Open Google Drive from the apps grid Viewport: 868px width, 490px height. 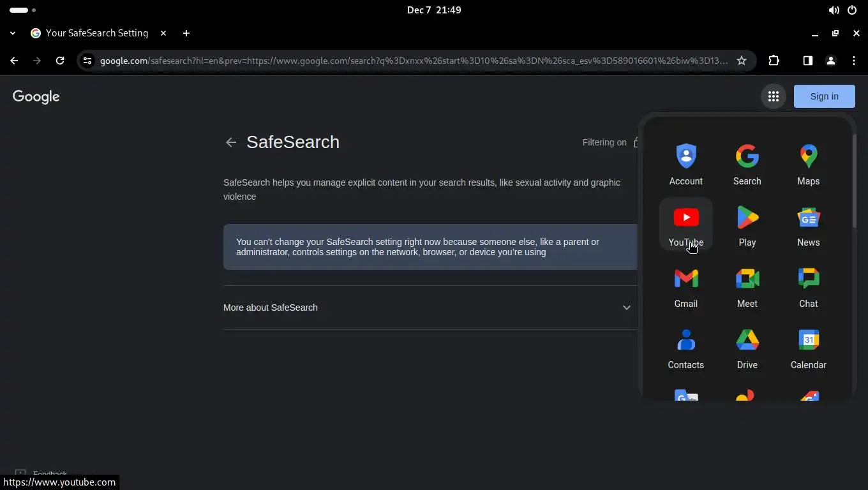[x=747, y=348]
